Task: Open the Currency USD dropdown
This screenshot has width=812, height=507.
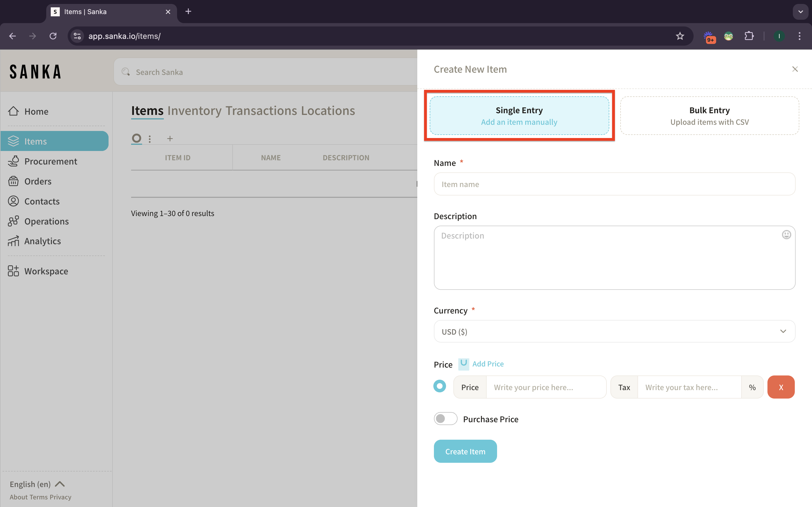Action: pyautogui.click(x=614, y=331)
